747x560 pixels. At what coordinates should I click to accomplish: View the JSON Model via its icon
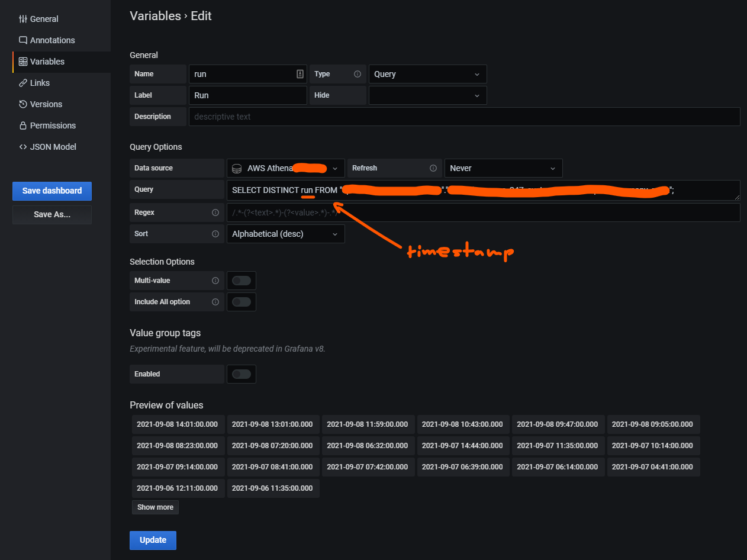pyautogui.click(x=22, y=147)
